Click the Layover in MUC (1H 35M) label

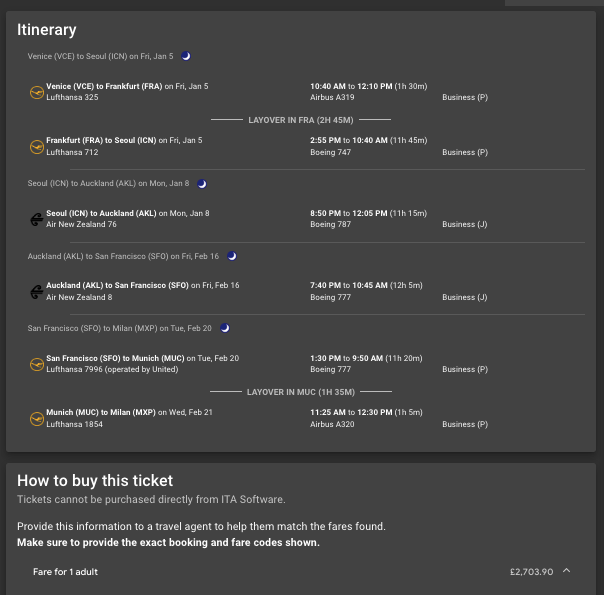[x=301, y=392]
